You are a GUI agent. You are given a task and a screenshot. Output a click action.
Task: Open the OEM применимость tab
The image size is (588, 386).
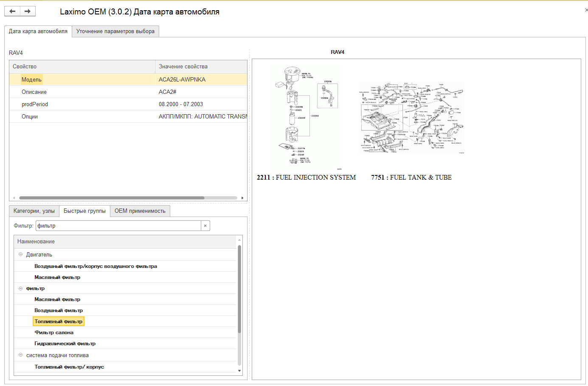point(140,211)
